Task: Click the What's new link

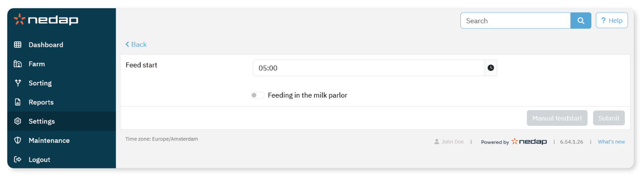Action: point(611,142)
